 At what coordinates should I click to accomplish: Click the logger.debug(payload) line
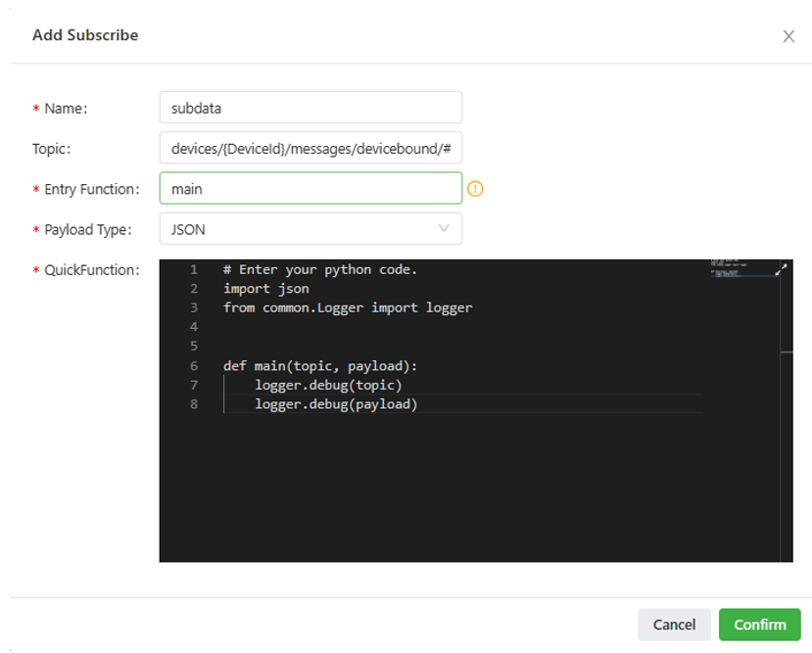tap(336, 404)
